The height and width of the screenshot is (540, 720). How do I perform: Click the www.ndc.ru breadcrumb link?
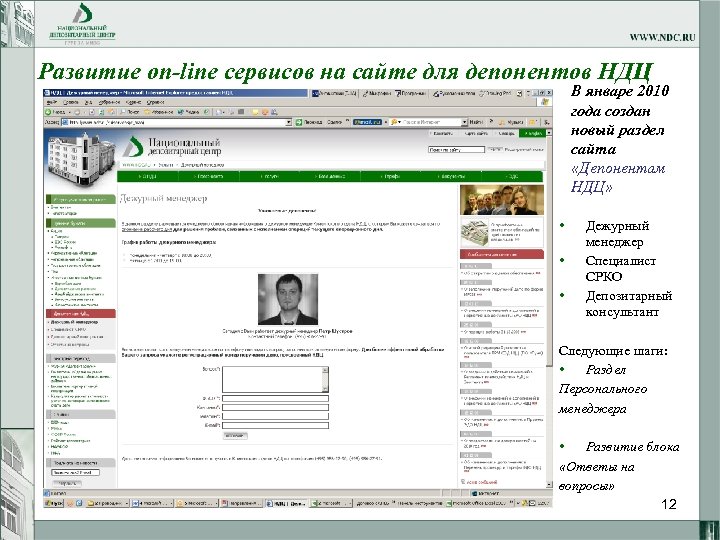(x=136, y=165)
